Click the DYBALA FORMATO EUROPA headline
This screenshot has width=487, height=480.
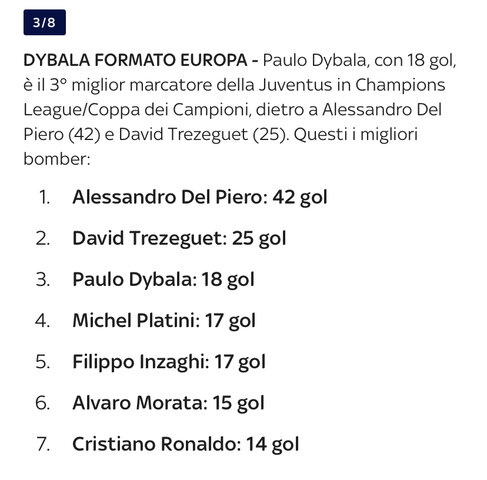[135, 60]
